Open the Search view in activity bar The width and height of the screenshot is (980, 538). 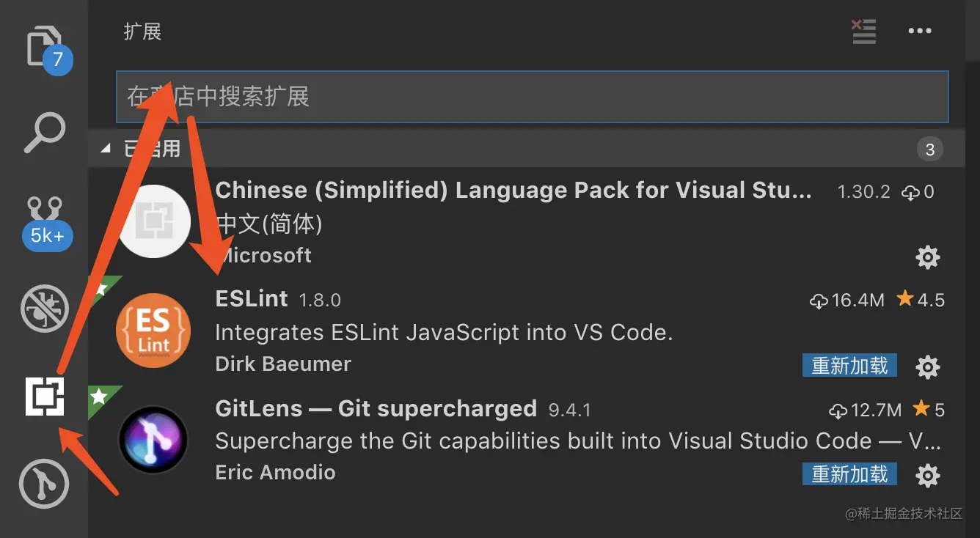[44, 133]
